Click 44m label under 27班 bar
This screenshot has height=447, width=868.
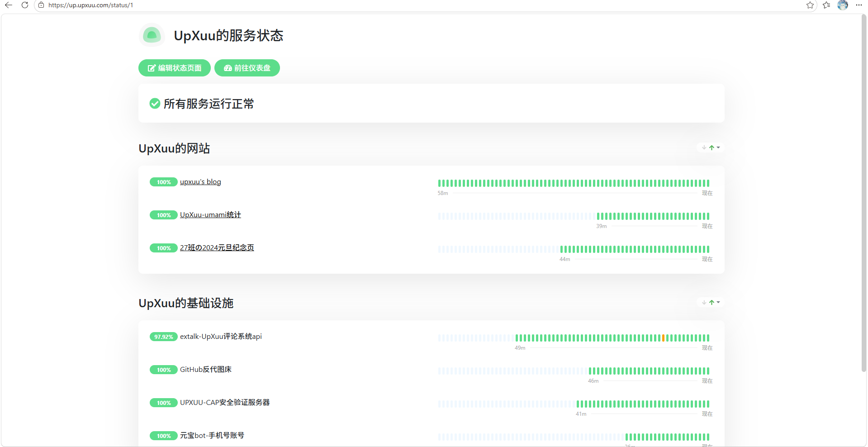click(565, 259)
